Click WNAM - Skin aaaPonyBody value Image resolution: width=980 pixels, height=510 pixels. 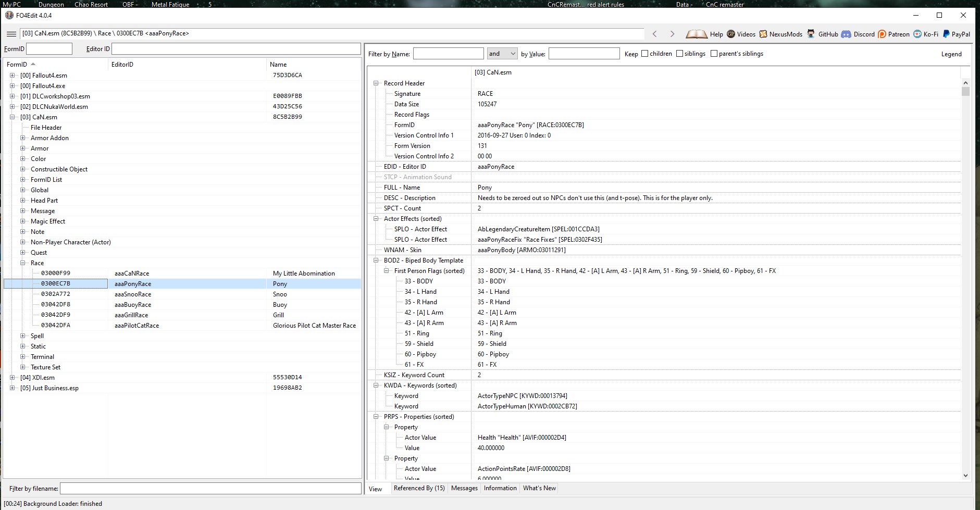(522, 250)
